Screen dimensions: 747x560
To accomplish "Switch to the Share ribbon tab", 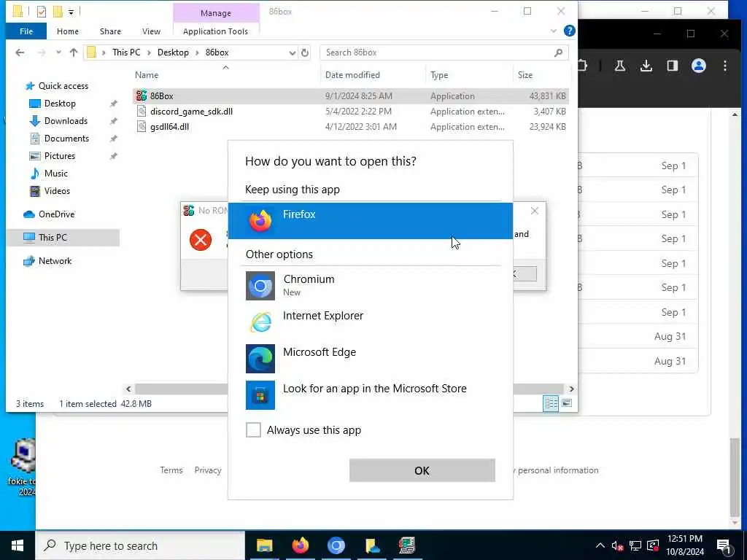I will point(110,31).
